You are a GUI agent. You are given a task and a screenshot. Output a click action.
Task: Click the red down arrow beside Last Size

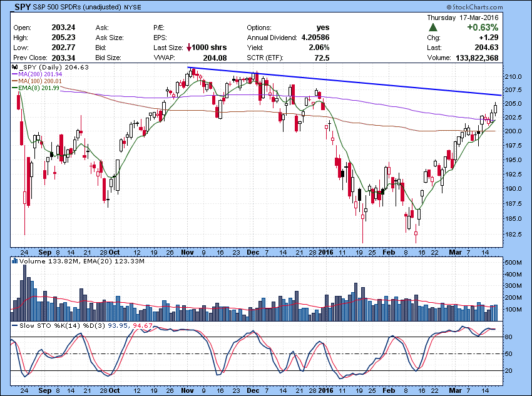tap(189, 48)
